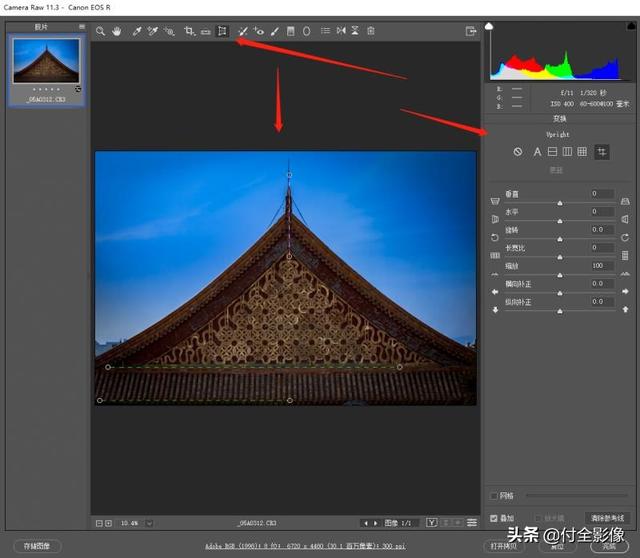
Task: Open the filmstrip settings menu at bottom right
Action: click(x=471, y=523)
